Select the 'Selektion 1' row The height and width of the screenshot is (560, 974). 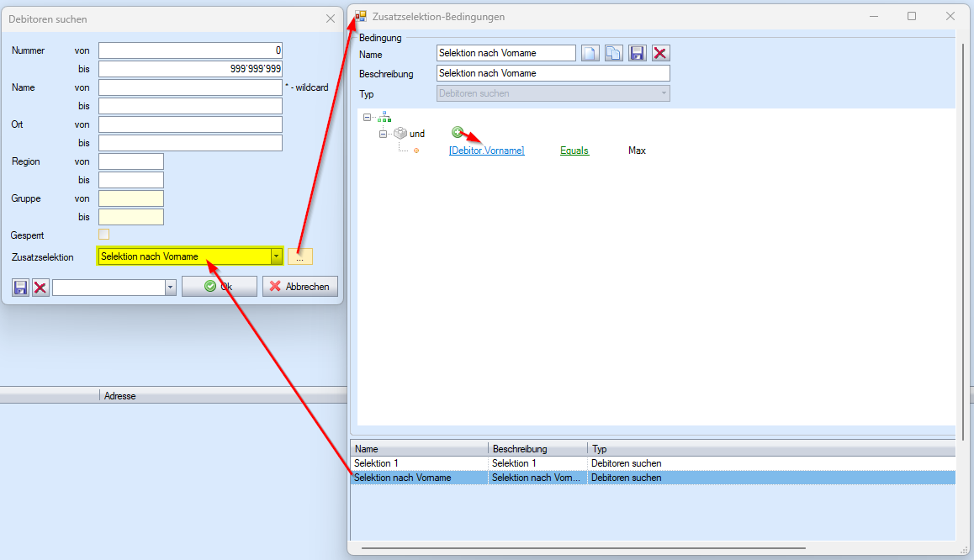coord(653,463)
